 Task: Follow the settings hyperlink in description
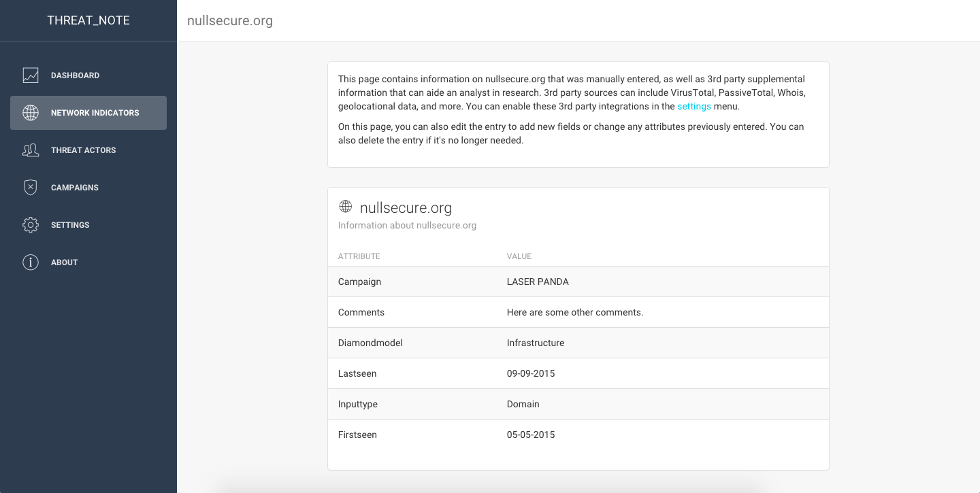click(x=694, y=106)
